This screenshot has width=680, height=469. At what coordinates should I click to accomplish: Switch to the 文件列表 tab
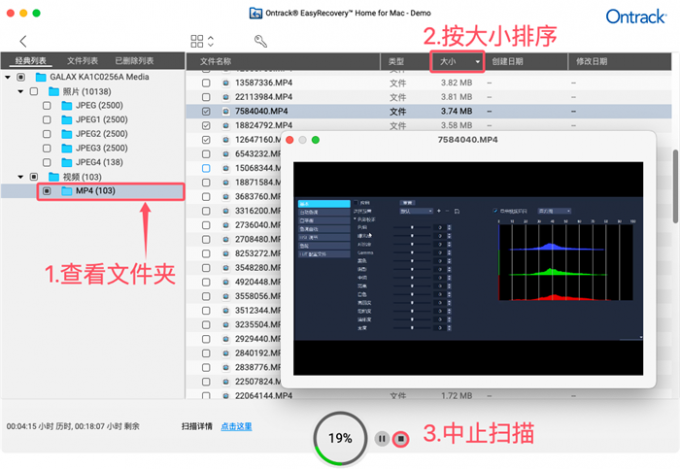point(82,61)
